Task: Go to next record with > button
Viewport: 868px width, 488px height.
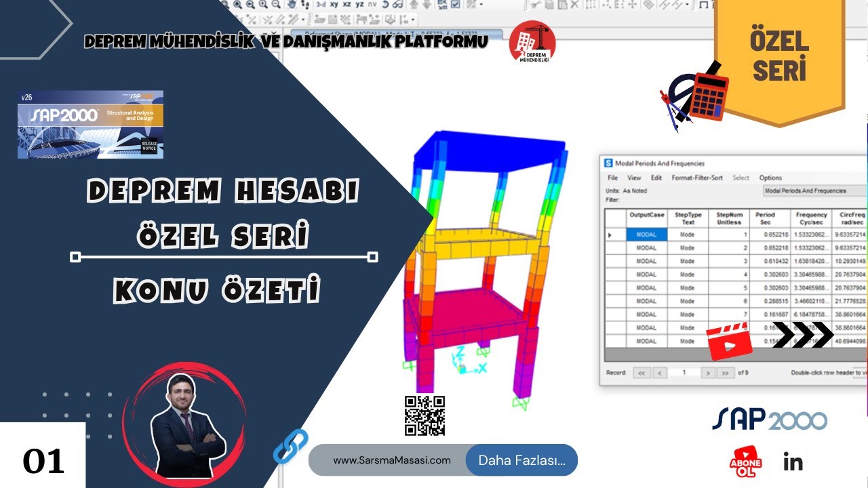Action: 708,373
